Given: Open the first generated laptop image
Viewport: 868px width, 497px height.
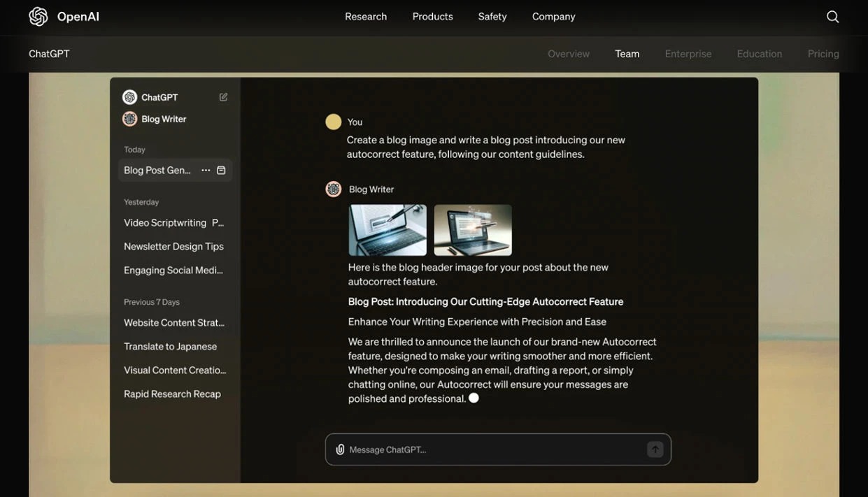Looking at the screenshot, I should 387,230.
